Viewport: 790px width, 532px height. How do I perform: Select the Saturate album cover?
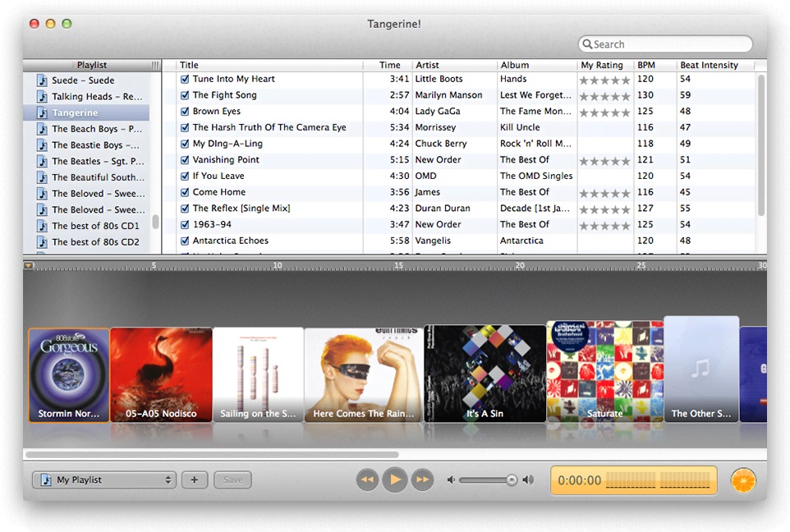coord(605,371)
